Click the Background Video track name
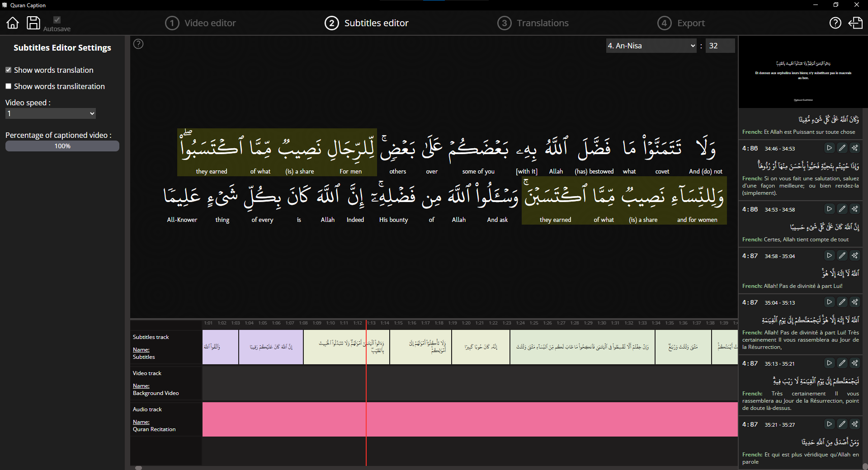The image size is (868, 470). [x=156, y=393]
